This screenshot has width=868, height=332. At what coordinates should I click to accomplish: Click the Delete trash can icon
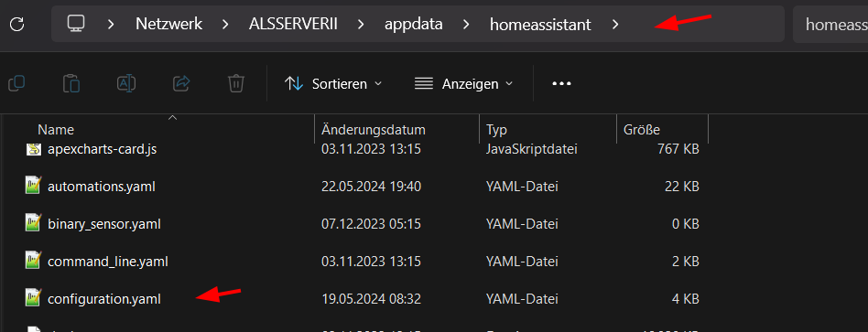click(x=236, y=83)
